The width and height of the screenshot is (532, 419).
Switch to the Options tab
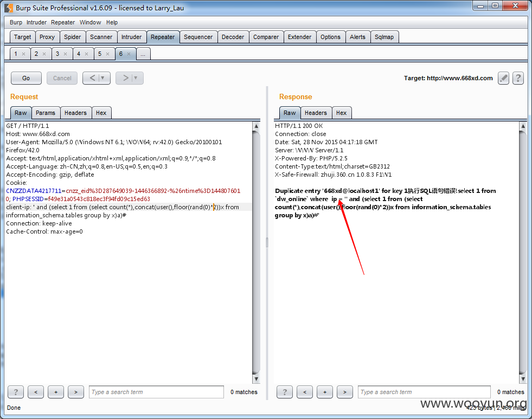(330, 37)
